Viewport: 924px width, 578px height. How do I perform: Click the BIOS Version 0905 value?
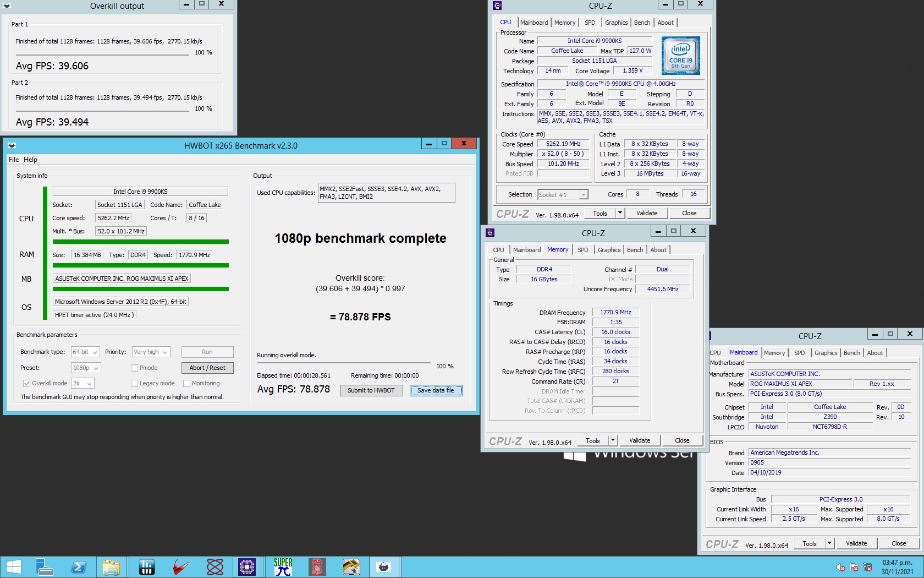831,462
